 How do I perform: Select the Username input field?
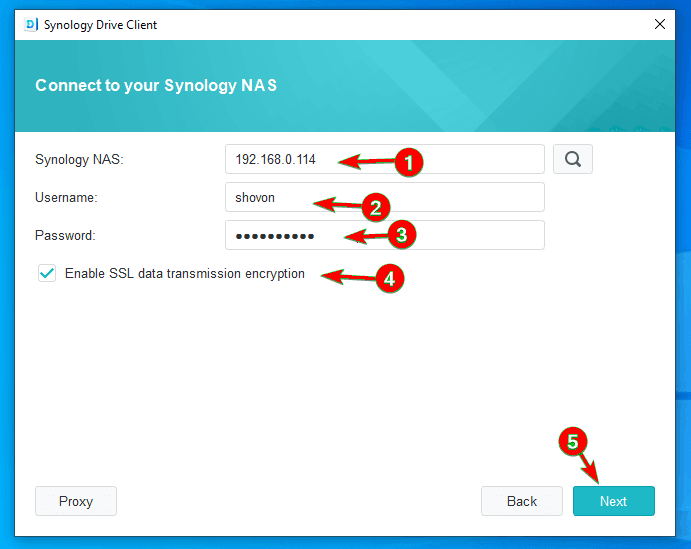coord(385,197)
